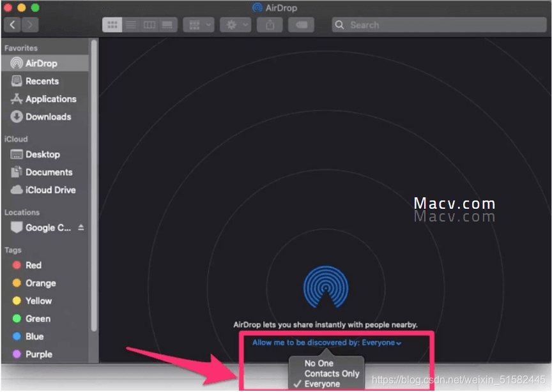Switch to gallery view
552x392 pixels.
pyautogui.click(x=167, y=25)
